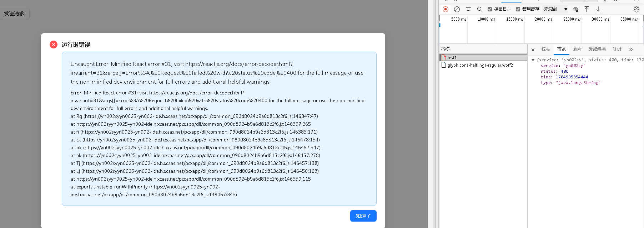Click the 35000 ms timeline marker

[x=629, y=19]
